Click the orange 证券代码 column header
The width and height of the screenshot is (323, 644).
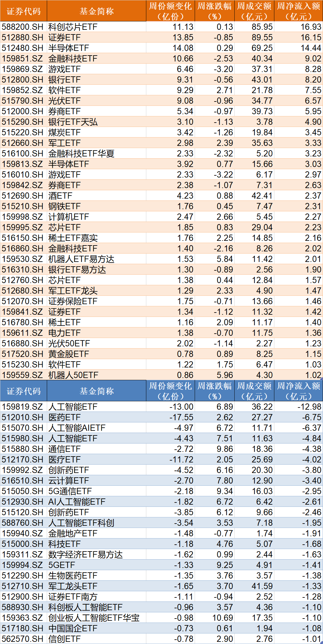coord(24,11)
